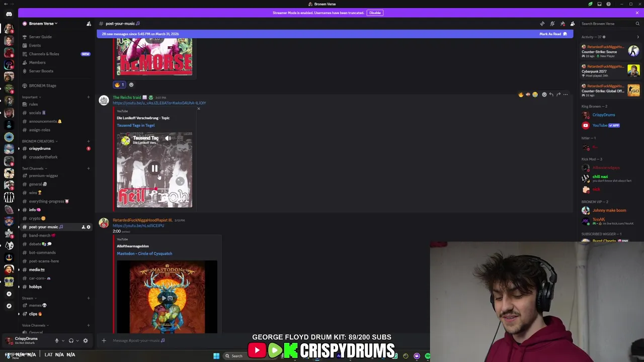Add channel plus next to Stream category
The height and width of the screenshot is (362, 644).
(89, 298)
